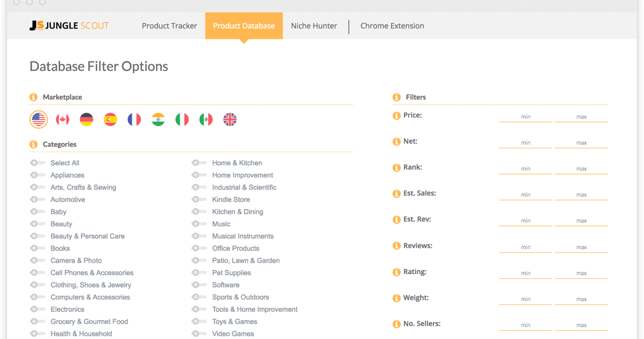Click the info icon beside Est. Sales
This screenshot has height=339, width=644.
tap(396, 193)
